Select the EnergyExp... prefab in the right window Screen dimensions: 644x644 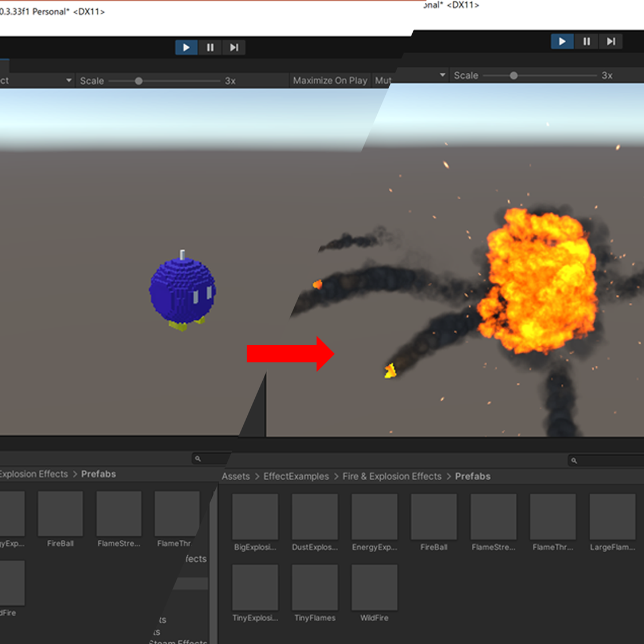(374, 523)
